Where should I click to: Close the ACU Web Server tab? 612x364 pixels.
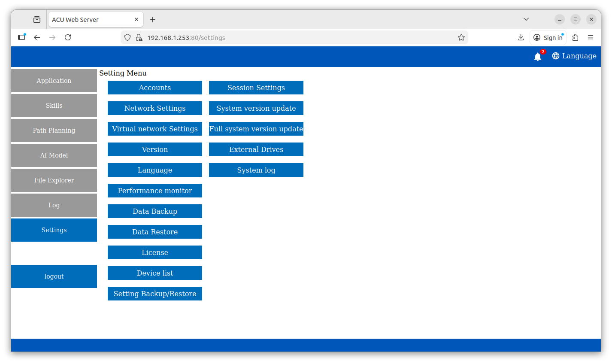click(x=136, y=19)
